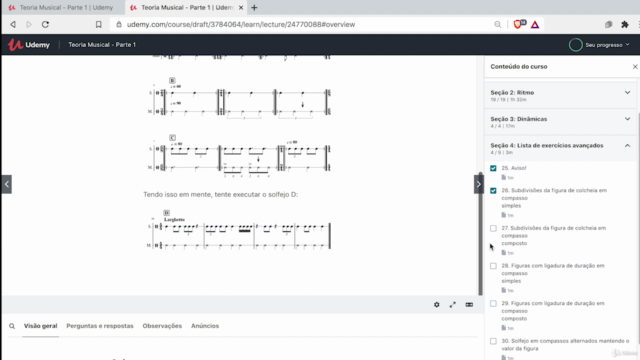Close the active Teoria Musical tab
The width and height of the screenshot is (640, 360).
[241, 7]
